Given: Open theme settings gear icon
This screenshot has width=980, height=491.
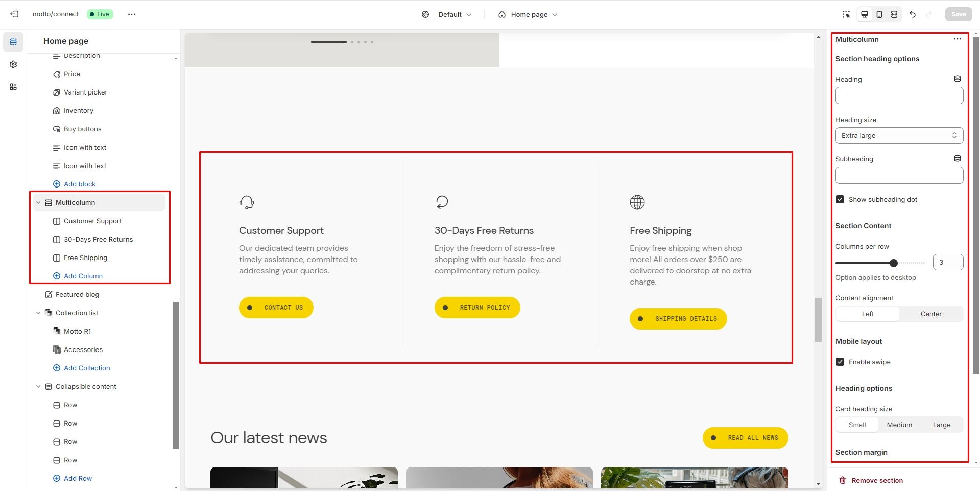Looking at the screenshot, I should 13,64.
